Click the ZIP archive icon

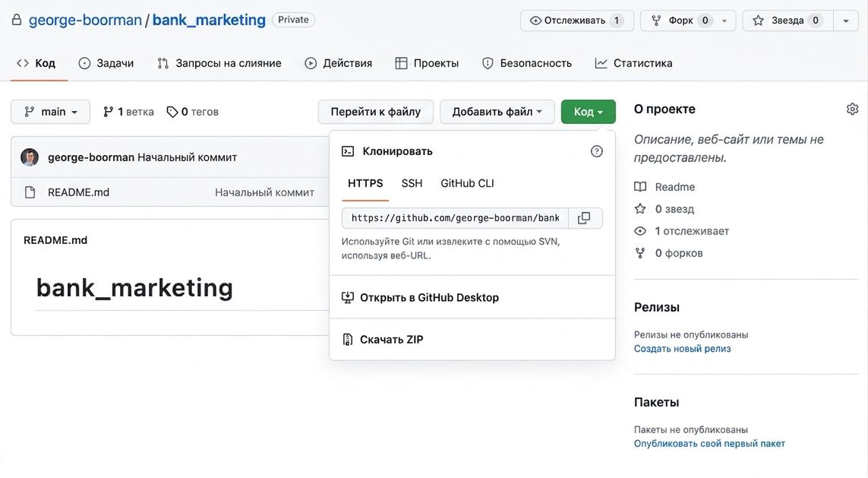click(x=348, y=340)
